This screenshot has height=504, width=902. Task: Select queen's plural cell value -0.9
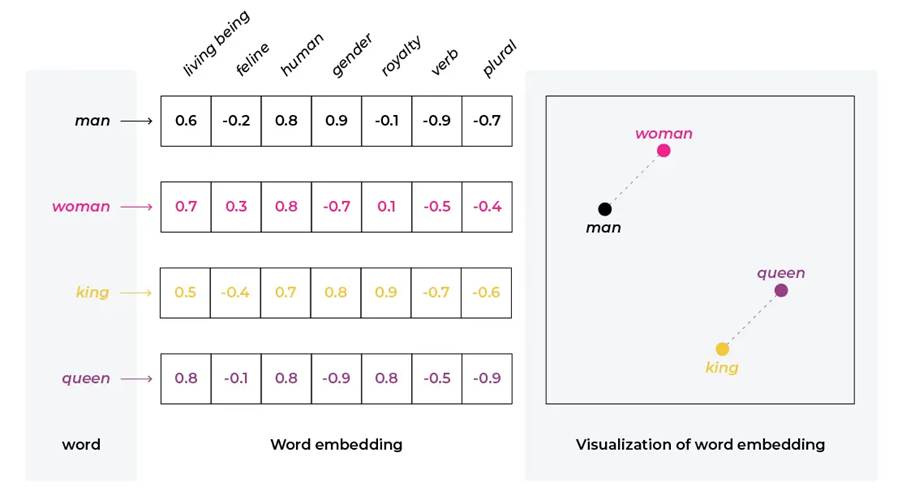[487, 379]
